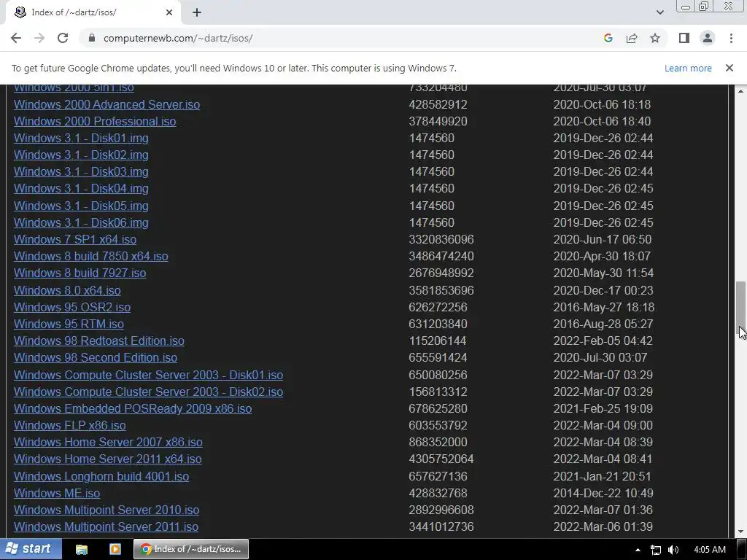Open Google search icon in address bar
The image size is (747, 560).
click(608, 38)
